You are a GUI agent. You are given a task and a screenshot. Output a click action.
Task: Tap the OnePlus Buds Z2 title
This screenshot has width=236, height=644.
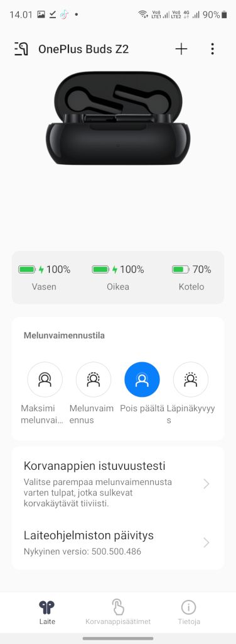83,49
